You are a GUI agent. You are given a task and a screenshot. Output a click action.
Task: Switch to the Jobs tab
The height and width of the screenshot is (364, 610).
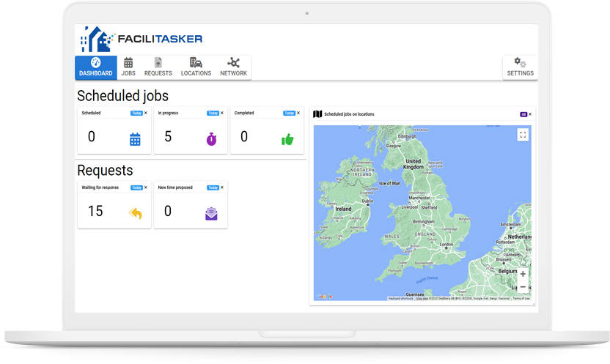pos(128,67)
